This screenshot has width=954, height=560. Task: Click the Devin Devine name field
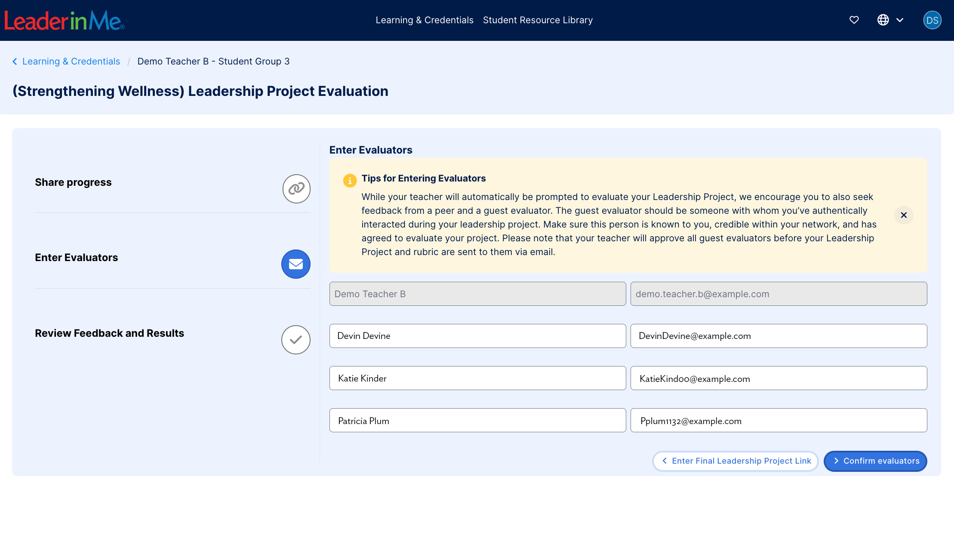477,336
